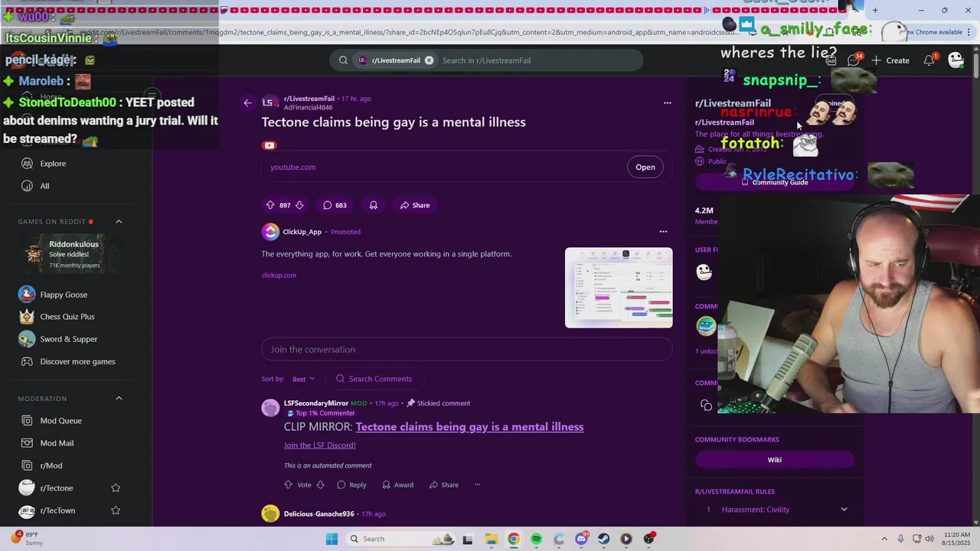Reply to the stickied mod comment

pyautogui.click(x=351, y=484)
